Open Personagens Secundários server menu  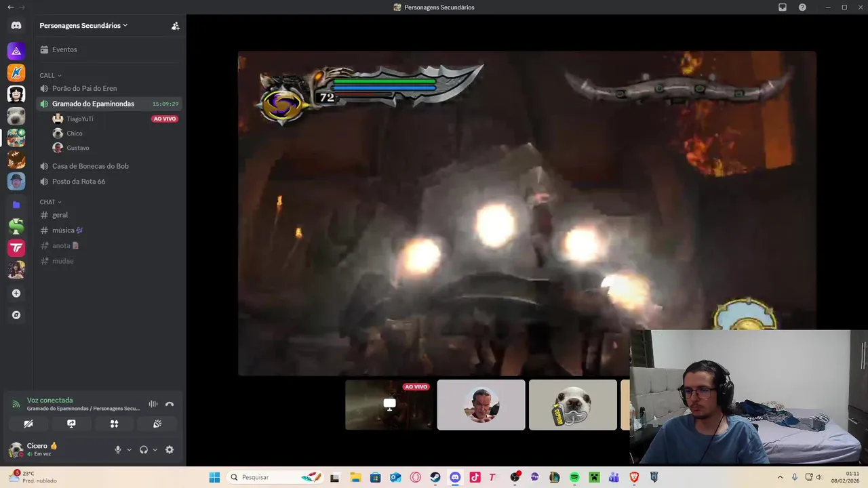click(83, 26)
